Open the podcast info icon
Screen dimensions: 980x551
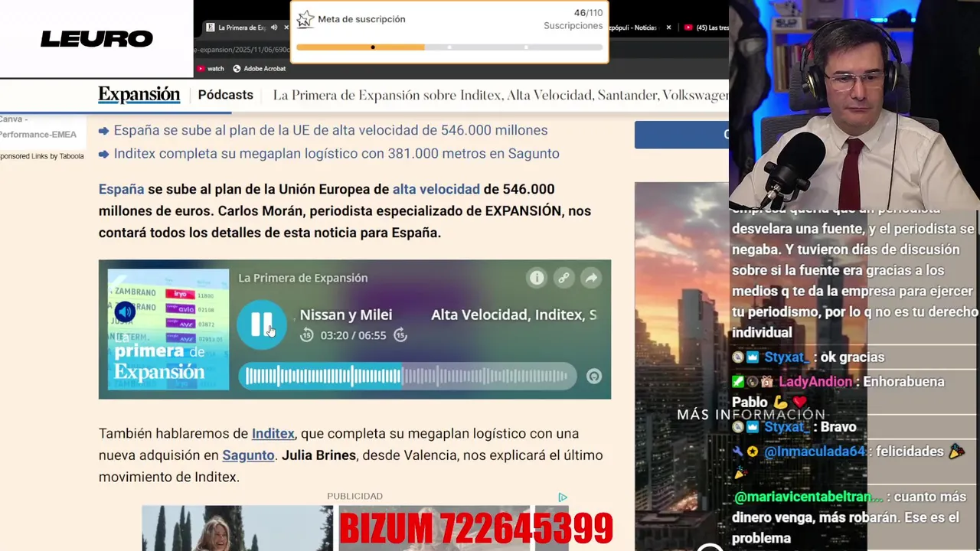(537, 278)
